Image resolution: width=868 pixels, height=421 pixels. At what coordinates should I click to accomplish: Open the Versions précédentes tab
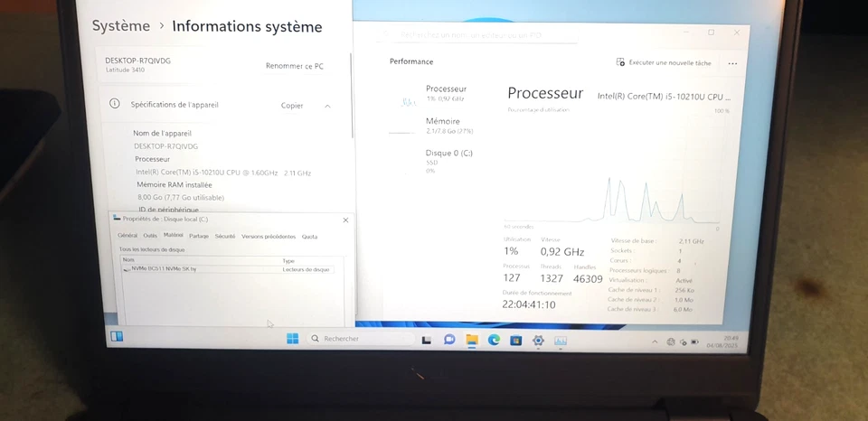coord(269,237)
